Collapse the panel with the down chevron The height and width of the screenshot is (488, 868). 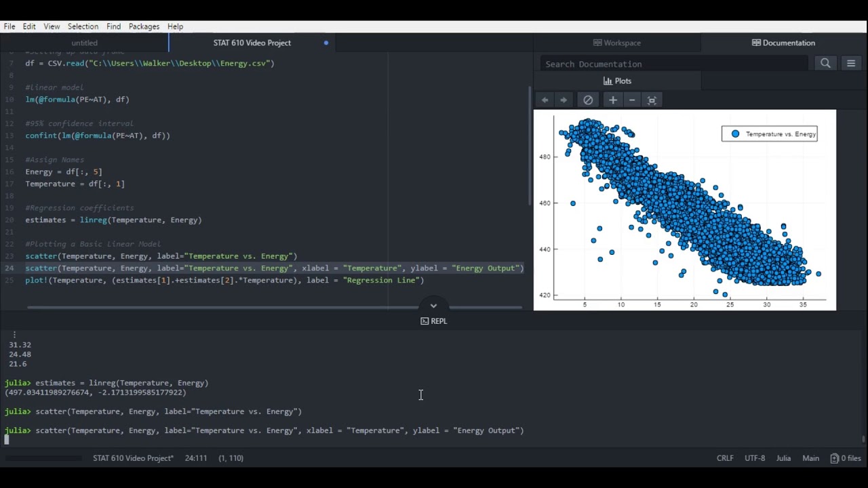click(x=433, y=306)
